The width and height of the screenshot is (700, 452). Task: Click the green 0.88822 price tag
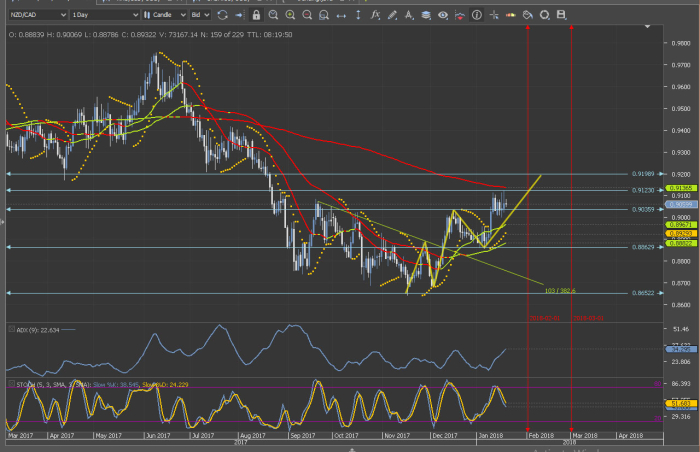681,243
